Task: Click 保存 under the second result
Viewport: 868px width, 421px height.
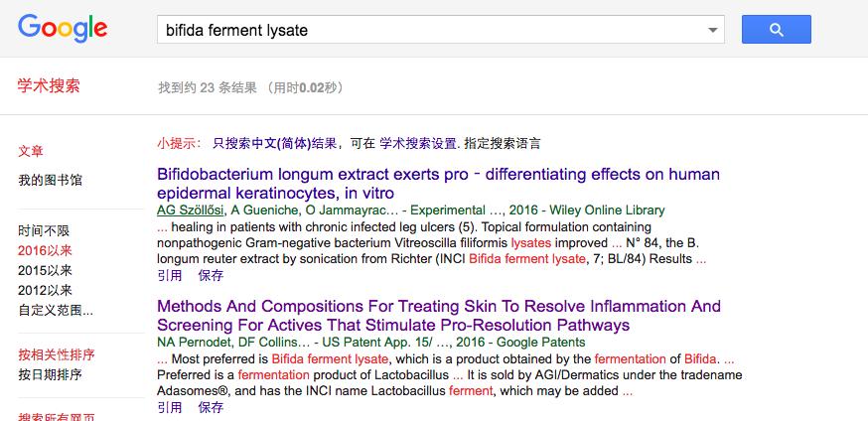Action: (x=211, y=407)
